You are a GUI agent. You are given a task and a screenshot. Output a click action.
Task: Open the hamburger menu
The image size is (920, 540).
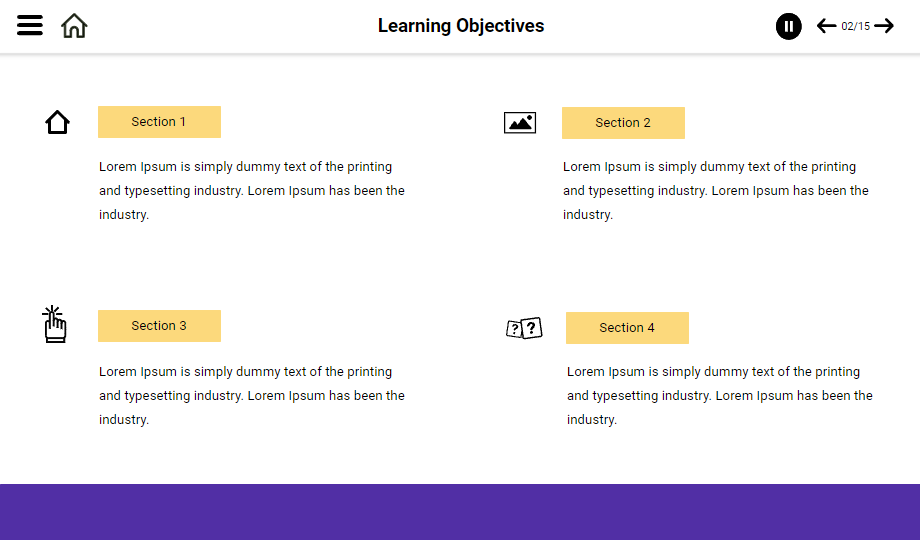pos(30,26)
